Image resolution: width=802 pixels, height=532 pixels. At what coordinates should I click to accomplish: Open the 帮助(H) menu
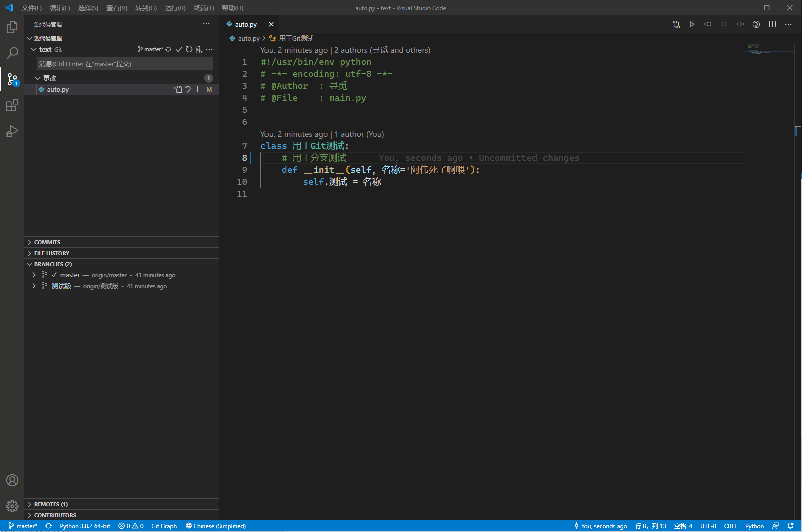(233, 8)
